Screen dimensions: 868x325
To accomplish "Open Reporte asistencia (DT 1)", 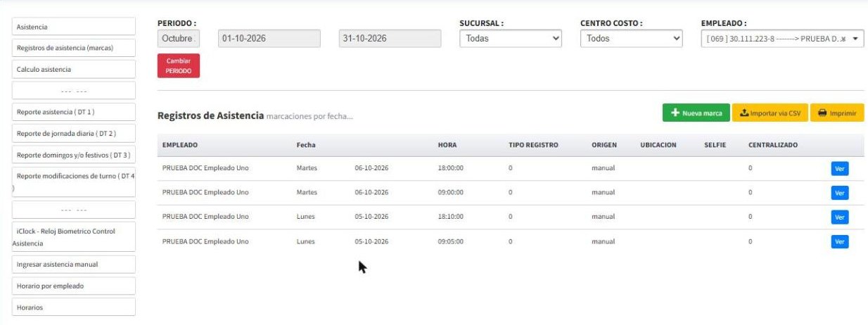I will click(x=74, y=112).
